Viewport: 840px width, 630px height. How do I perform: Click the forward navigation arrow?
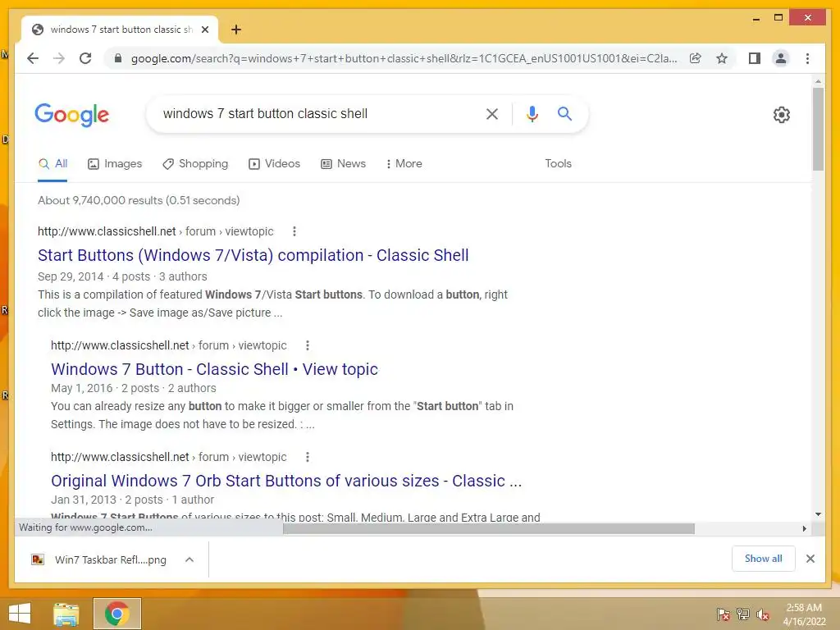[59, 58]
